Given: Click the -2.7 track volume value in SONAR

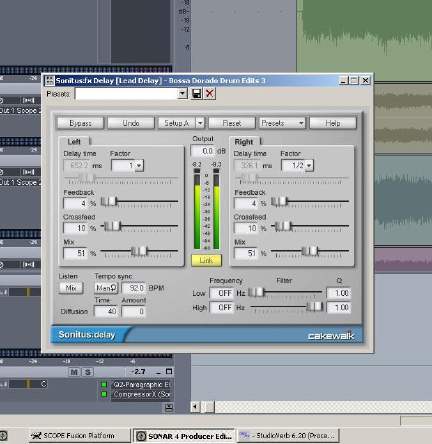Looking at the screenshot, I should tap(138, 371).
